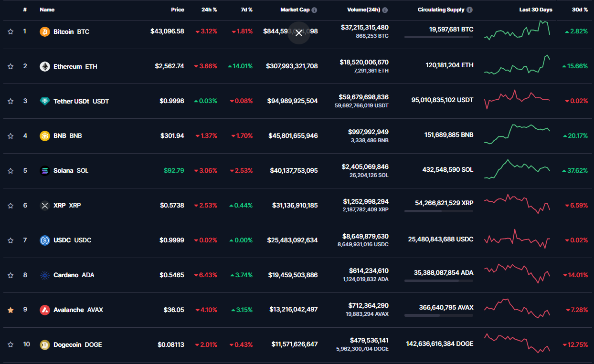
Task: Sort by the 30d % column header
Action: click(580, 10)
